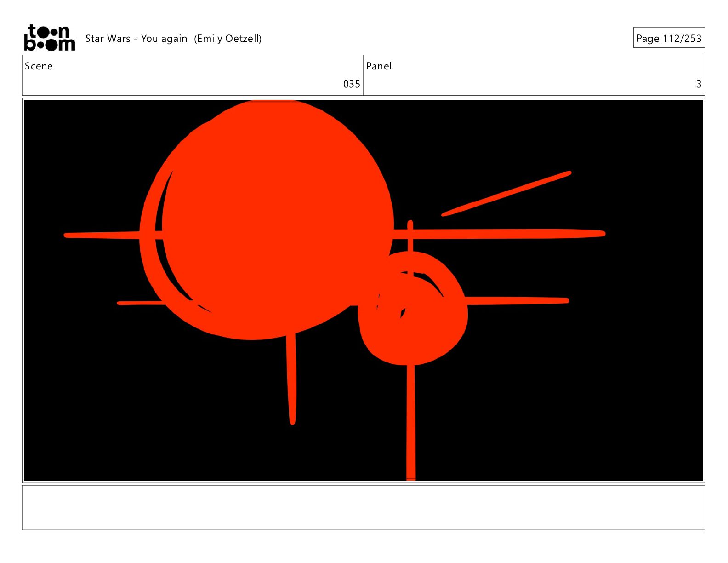Select the 'Star Wars - You again (Emily Oetzell)' title
This screenshot has width=728, height=563.
pyautogui.click(x=173, y=39)
